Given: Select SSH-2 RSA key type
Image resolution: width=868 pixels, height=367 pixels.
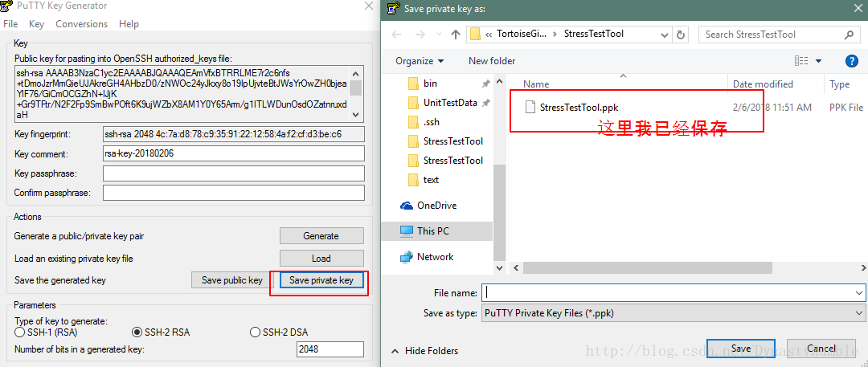Looking at the screenshot, I should (161, 332).
